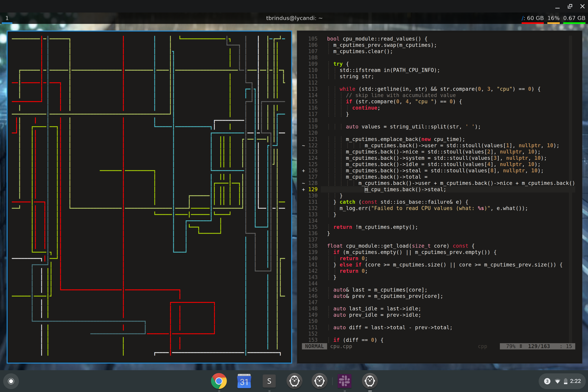Click the first penguin Linux app icon
Image resolution: width=588 pixels, height=392 pixels.
coord(294,381)
